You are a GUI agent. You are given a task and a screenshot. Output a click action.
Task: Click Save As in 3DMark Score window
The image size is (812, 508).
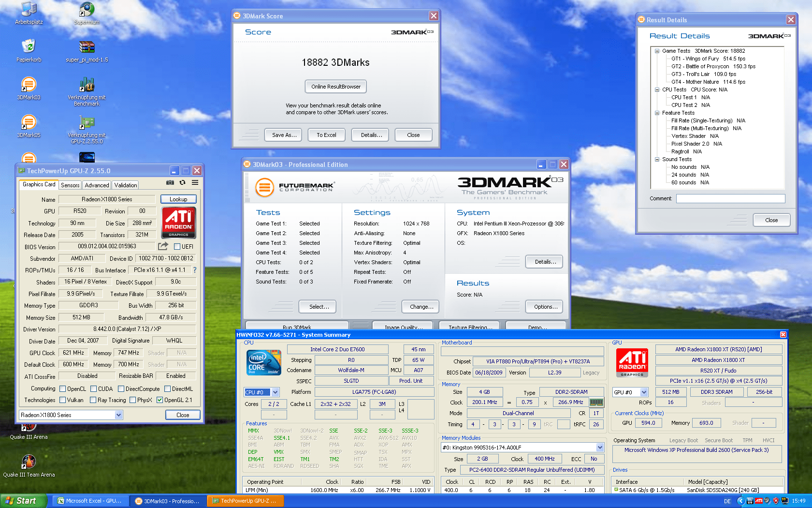point(284,135)
